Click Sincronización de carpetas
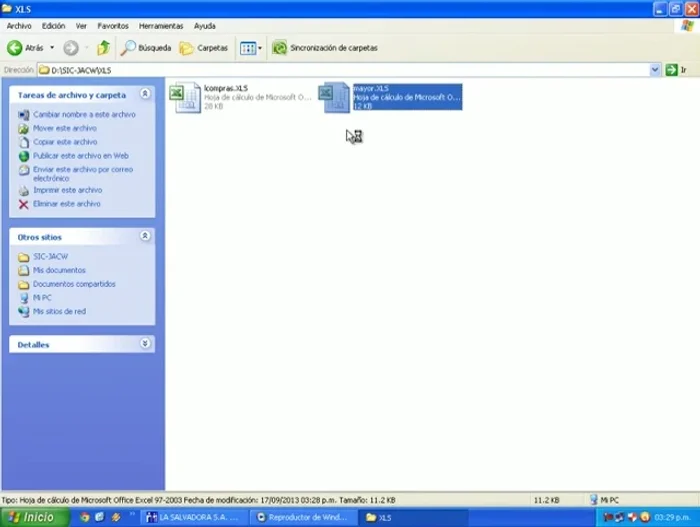Image resolution: width=700 pixels, height=527 pixels. (325, 48)
